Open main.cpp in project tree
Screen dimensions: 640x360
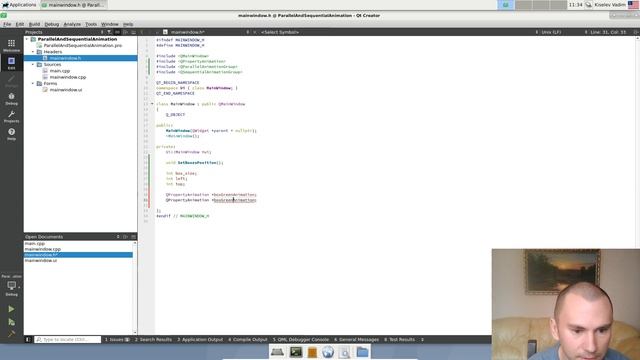[x=60, y=71]
